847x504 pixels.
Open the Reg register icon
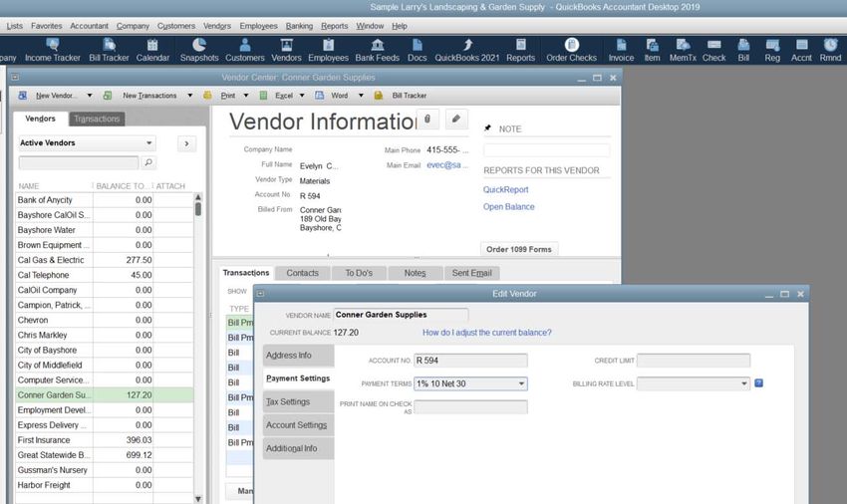(772, 50)
